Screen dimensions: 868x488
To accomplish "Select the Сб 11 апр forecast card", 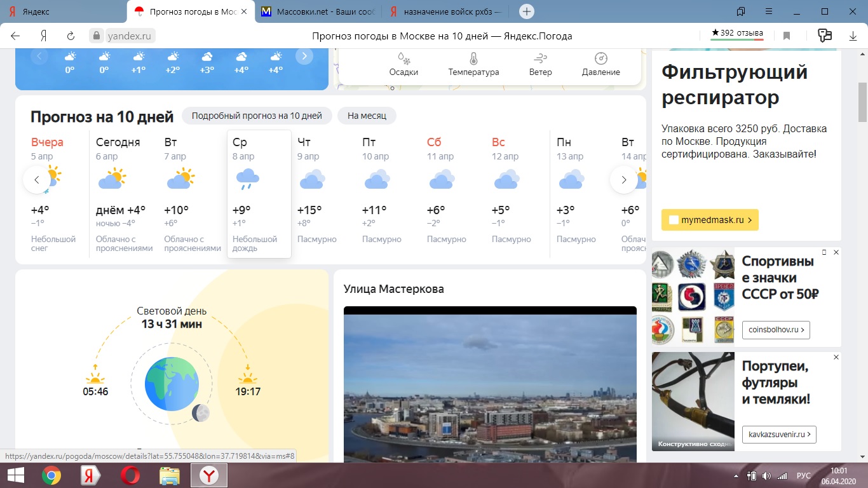I will click(454, 194).
